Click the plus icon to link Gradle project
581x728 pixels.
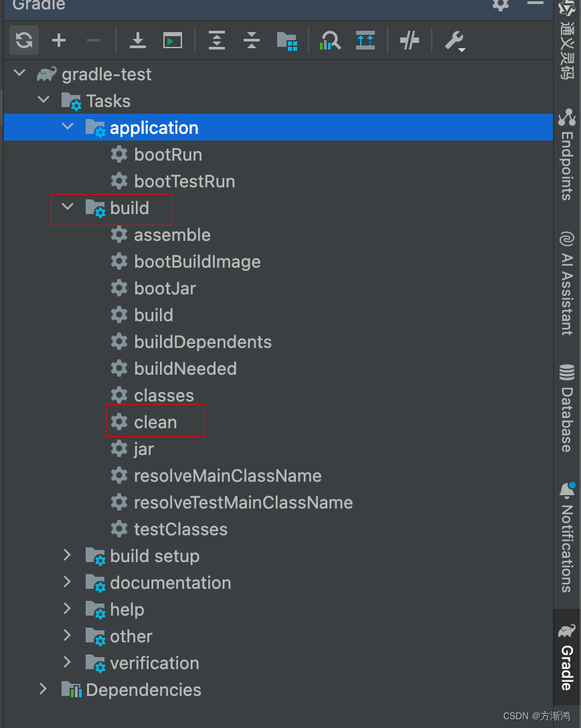[59, 40]
